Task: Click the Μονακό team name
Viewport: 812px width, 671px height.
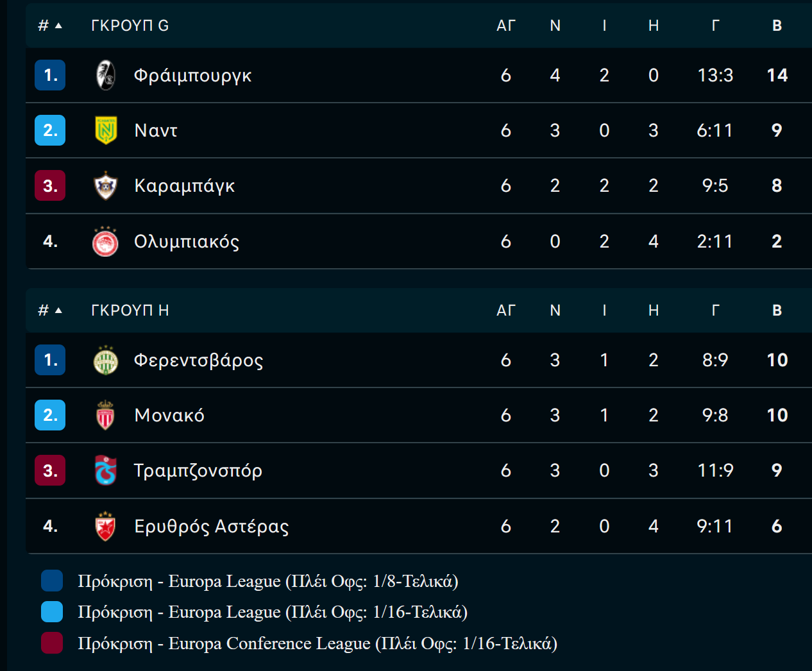Action: tap(169, 416)
